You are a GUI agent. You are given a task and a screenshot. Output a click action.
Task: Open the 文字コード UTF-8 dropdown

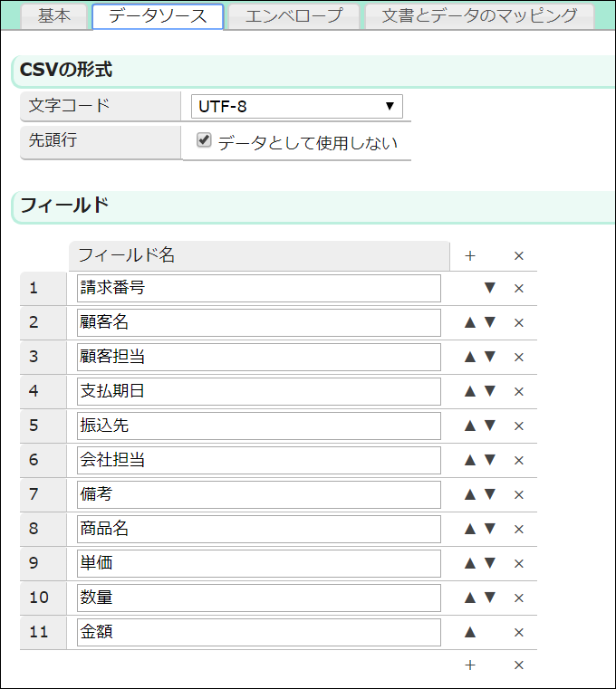click(x=296, y=106)
